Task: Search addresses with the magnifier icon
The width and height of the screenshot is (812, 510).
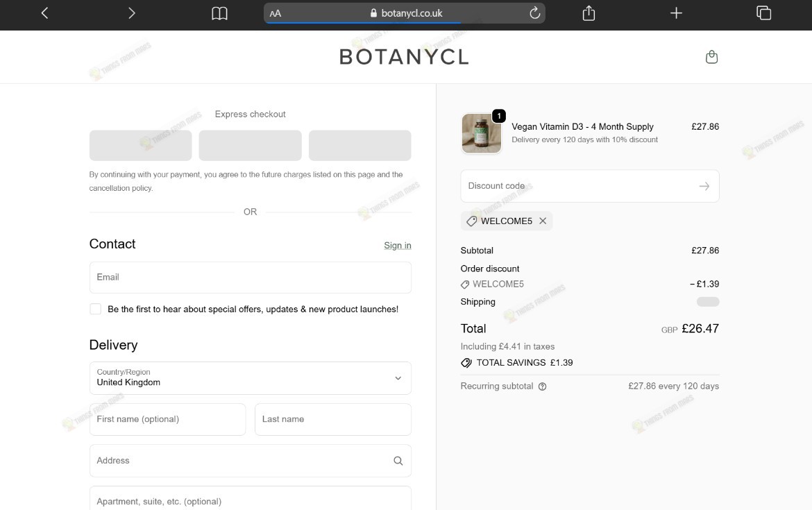Action: click(398, 461)
